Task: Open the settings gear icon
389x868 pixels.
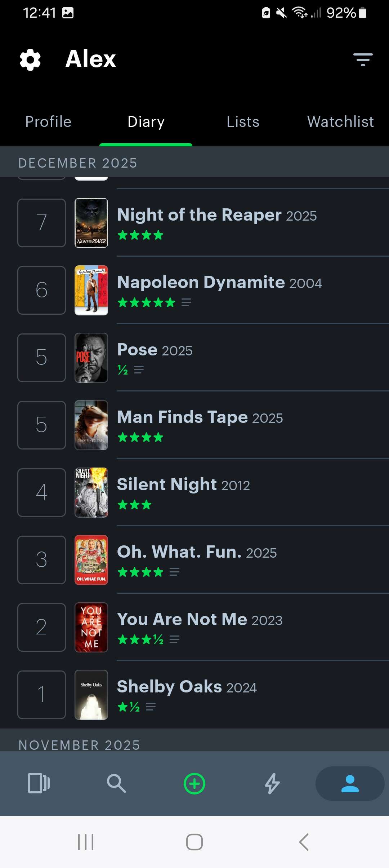Action: (x=30, y=59)
